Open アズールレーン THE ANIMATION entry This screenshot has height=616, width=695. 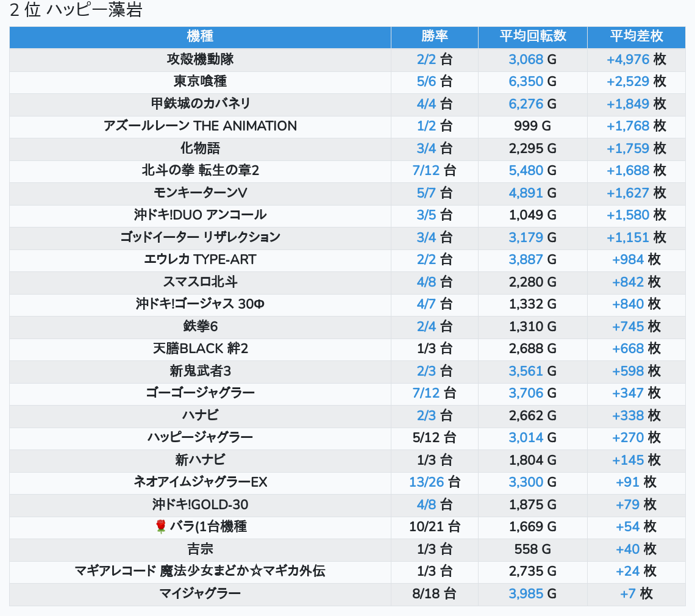point(200,126)
